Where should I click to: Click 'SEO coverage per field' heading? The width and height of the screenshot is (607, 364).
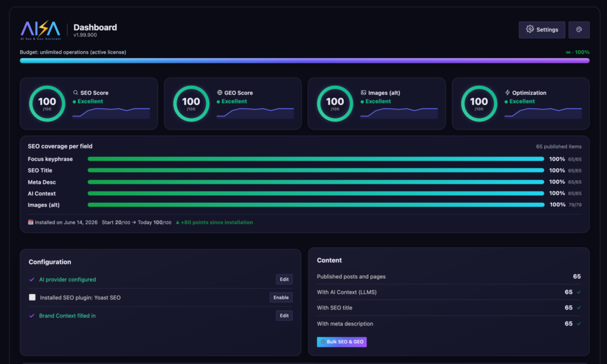(60, 146)
